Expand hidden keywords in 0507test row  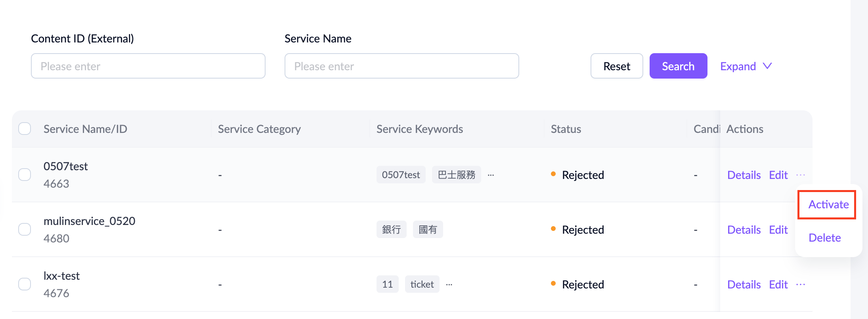(491, 175)
